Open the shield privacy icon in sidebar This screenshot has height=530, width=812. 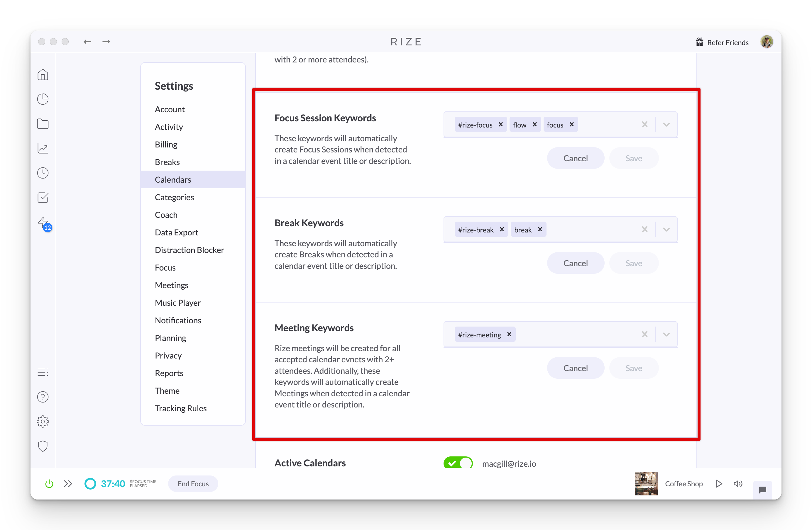pyautogui.click(x=43, y=446)
